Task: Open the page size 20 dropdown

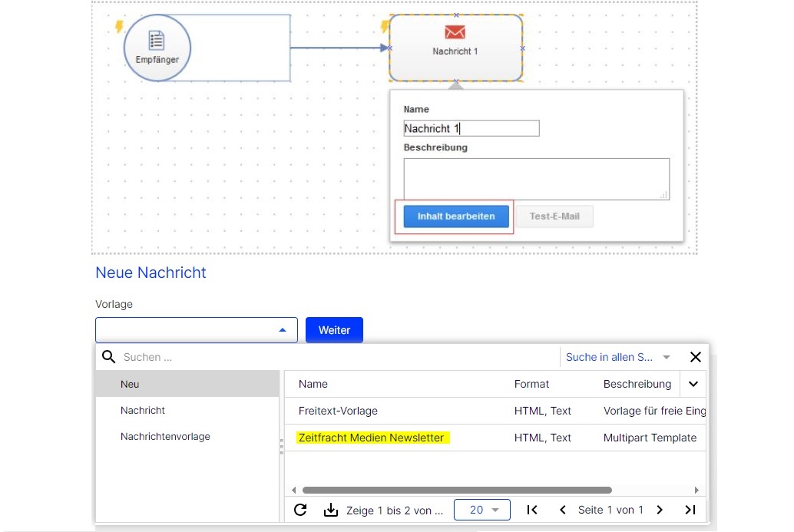Action: 482,510
